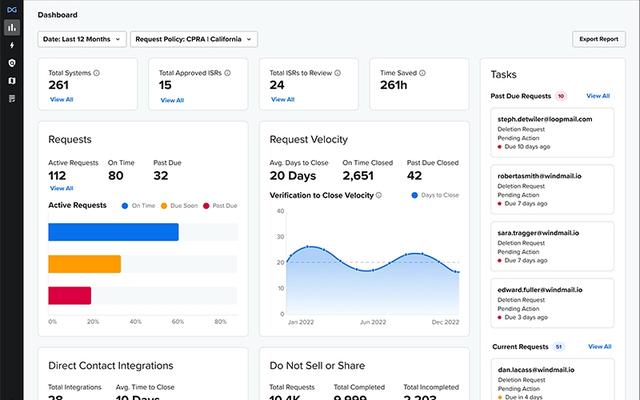Open Request Policy: CPRA | California dropdown
The height and width of the screenshot is (400, 640).
point(193,39)
